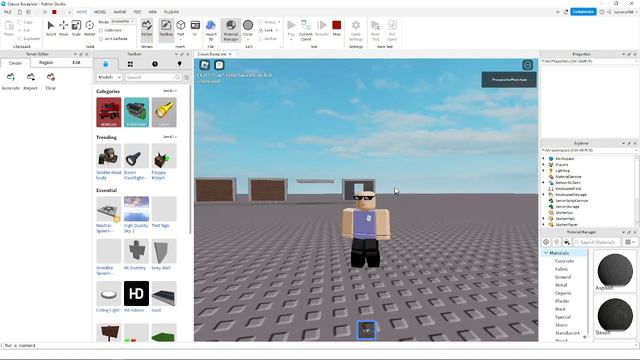Click the PromptForPurchase button in the viewport
640x360 pixels.
pyautogui.click(x=509, y=80)
